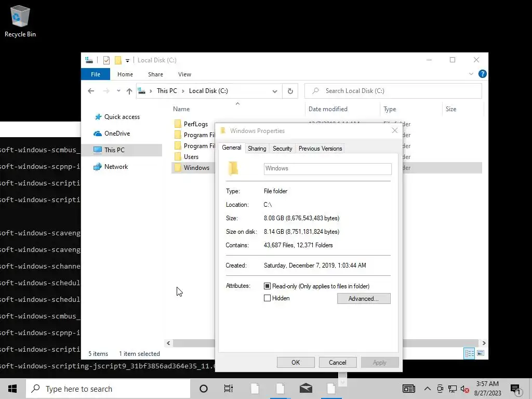Open the Action Center notifications icon
The height and width of the screenshot is (399, 532).
pyautogui.click(x=516, y=390)
